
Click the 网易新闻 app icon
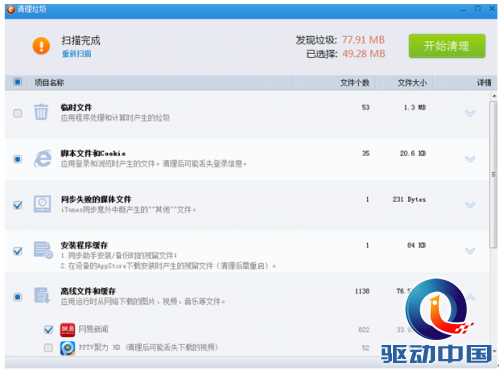[x=68, y=330]
